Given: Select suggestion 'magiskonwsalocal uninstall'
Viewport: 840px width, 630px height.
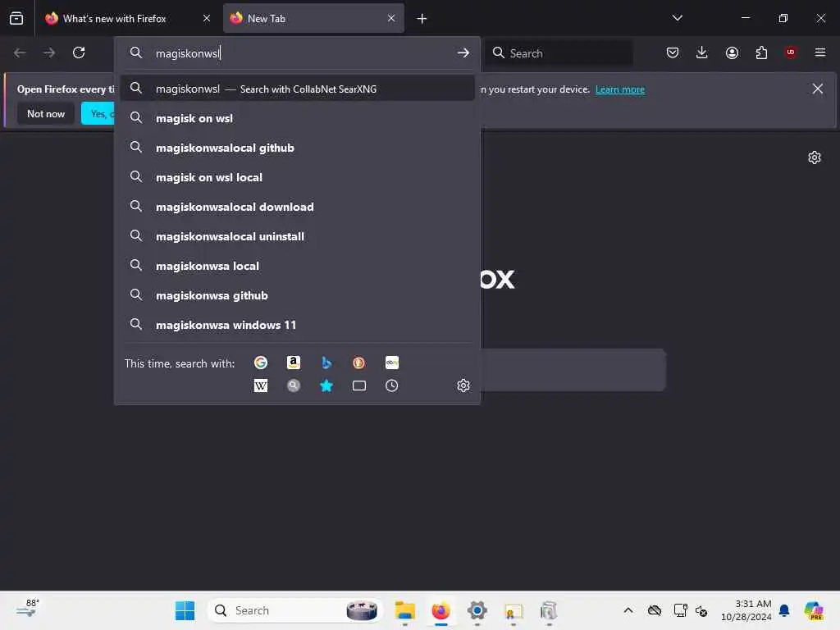Looking at the screenshot, I should coord(297,236).
